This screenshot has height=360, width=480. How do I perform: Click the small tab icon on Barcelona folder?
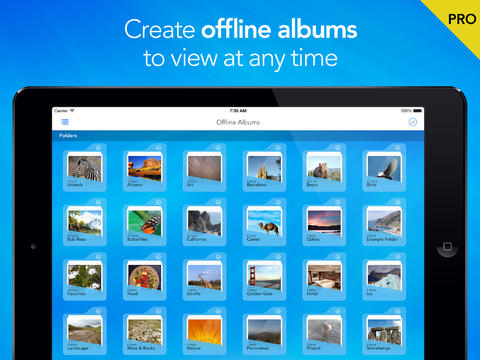tap(278, 148)
